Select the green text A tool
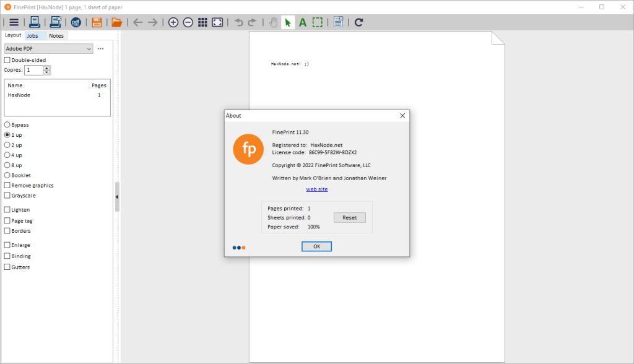This screenshot has width=634, height=364. (302, 23)
